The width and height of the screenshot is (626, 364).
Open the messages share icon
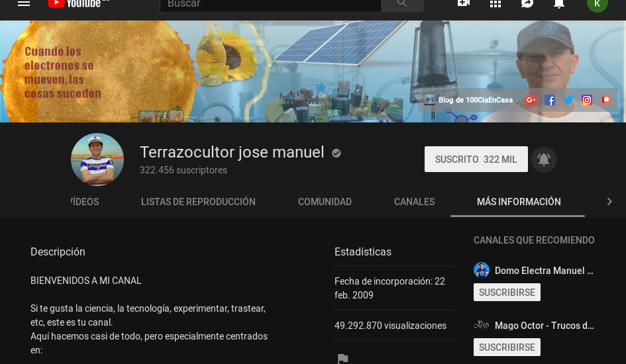pyautogui.click(x=527, y=3)
